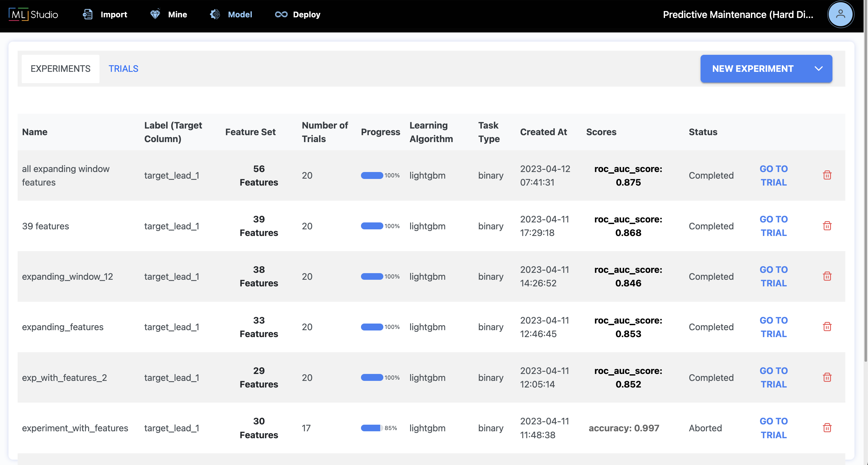Switch to the TRIALS tab
Screen dimensions: 868x465
123,68
